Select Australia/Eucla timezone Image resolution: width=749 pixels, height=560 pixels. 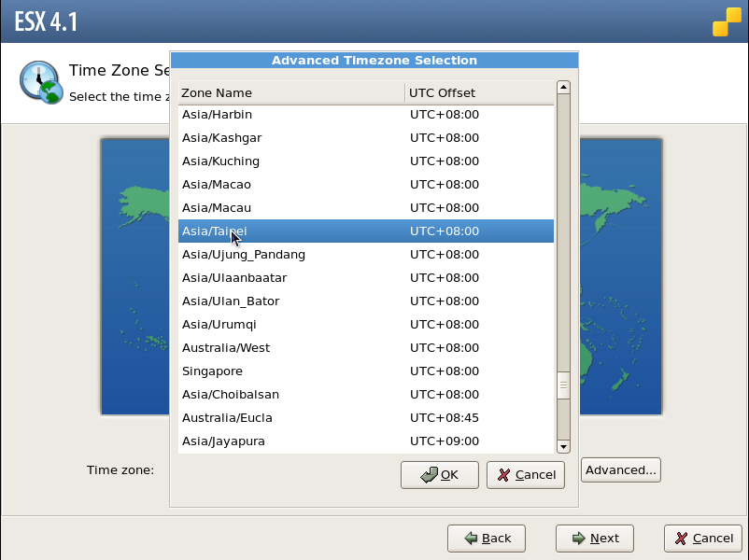(366, 418)
